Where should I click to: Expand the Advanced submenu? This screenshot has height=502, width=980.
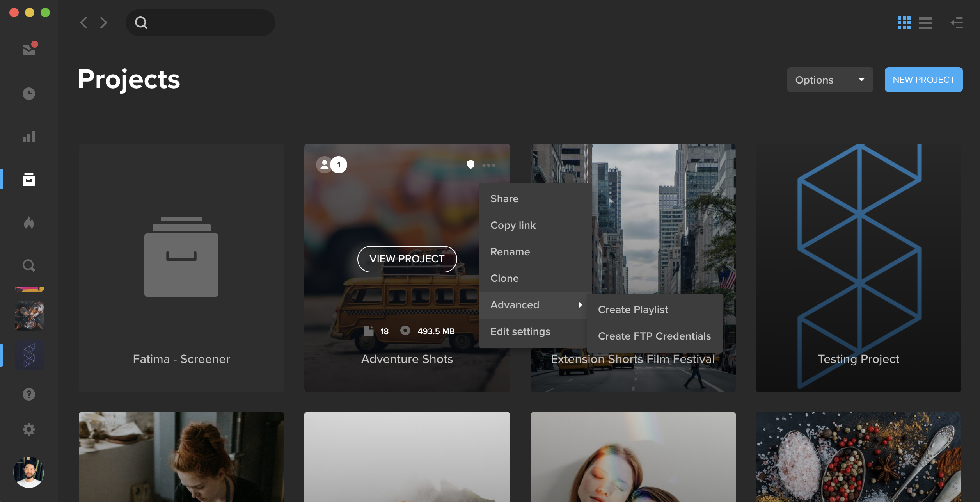[x=533, y=305]
